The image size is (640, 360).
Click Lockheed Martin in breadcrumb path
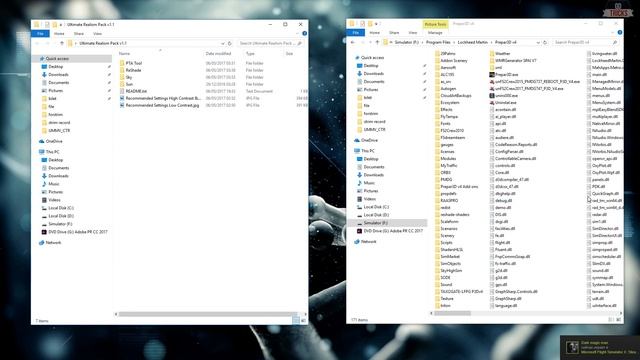tap(472, 42)
